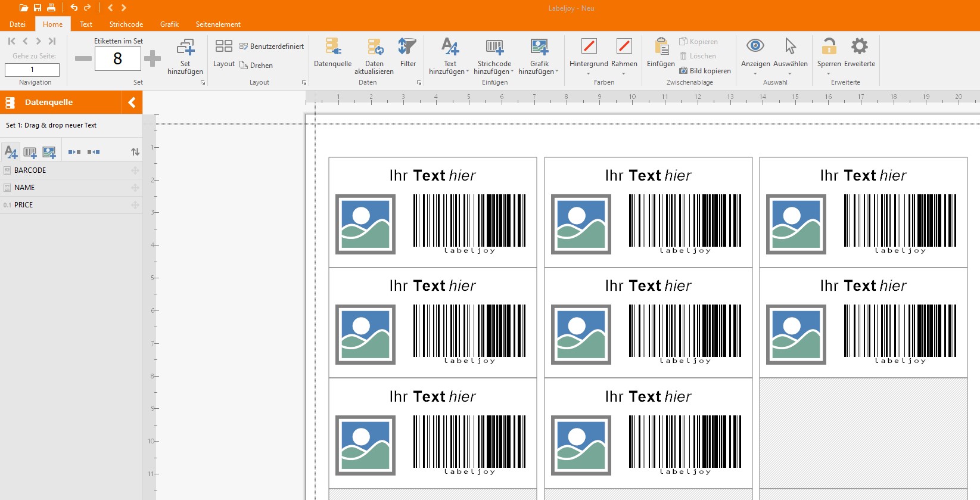Click the expand-spacing icon in panel
980x500 pixels.
click(74, 152)
